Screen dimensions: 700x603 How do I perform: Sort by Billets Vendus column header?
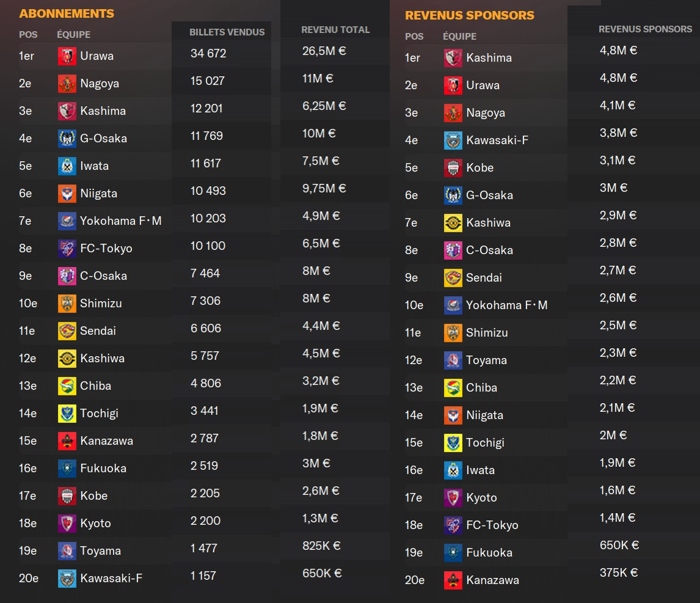(227, 32)
